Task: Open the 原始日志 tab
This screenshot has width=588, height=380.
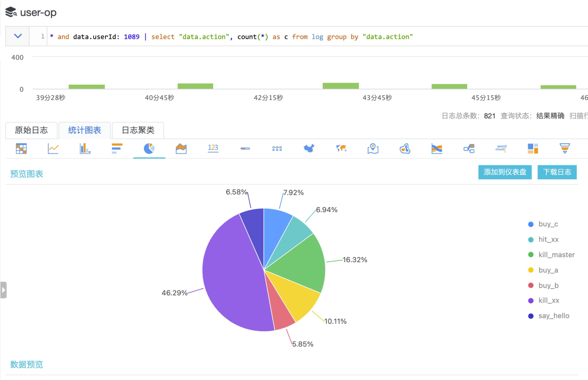Action: [x=31, y=130]
